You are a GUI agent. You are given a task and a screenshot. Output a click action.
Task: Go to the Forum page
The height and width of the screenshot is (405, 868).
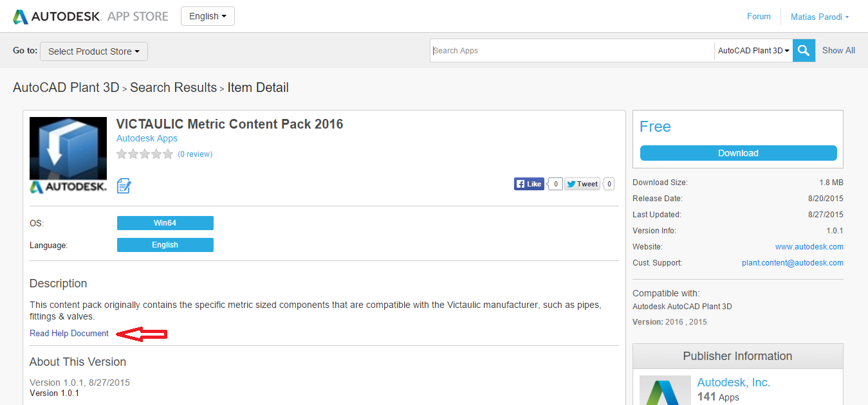(759, 17)
